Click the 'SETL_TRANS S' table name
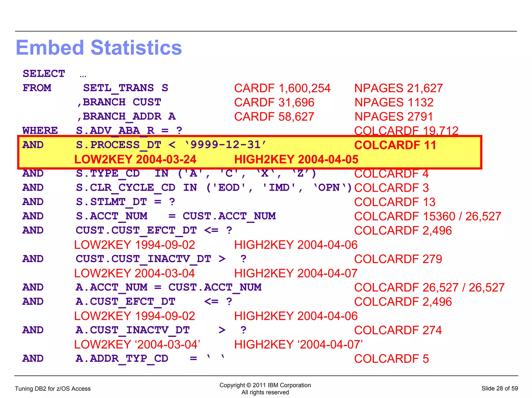 126,88
